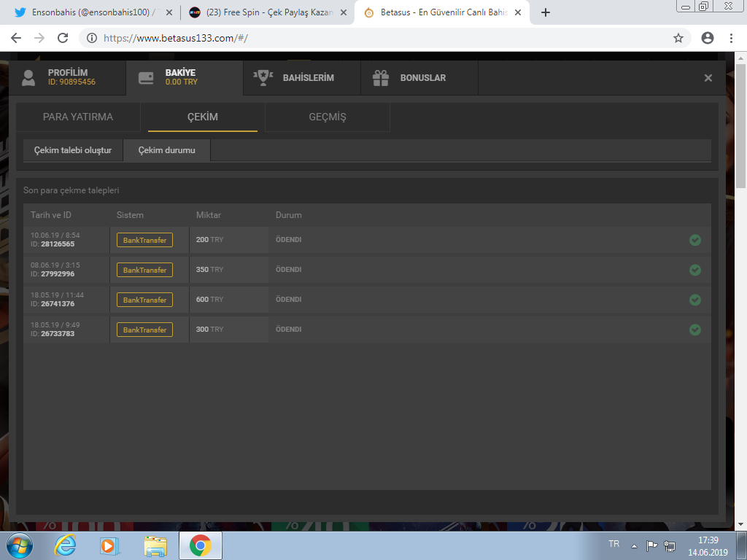Click the Bakiye wallet card icon
The height and width of the screenshot is (560, 747).
146,77
